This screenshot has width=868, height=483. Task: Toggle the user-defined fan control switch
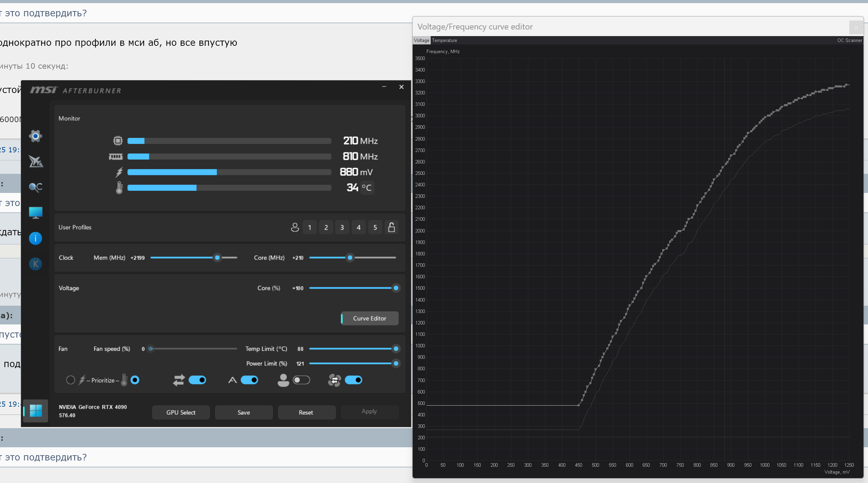pos(301,380)
